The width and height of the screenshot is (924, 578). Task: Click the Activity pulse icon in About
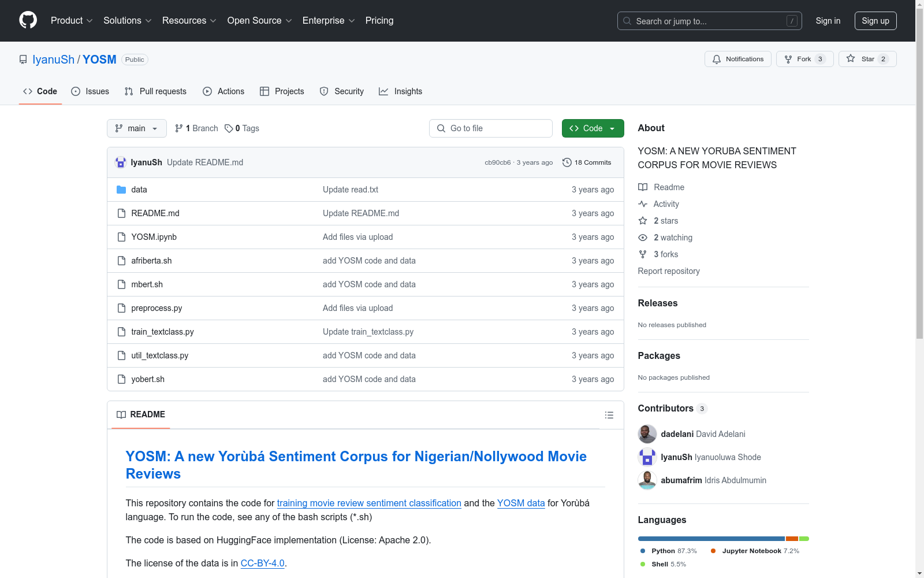643,204
